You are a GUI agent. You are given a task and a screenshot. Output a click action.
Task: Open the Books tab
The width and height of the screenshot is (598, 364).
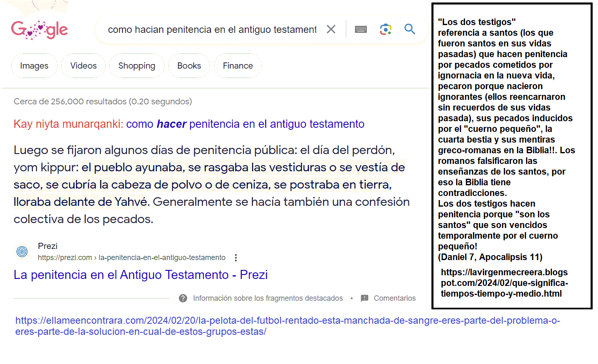189,66
